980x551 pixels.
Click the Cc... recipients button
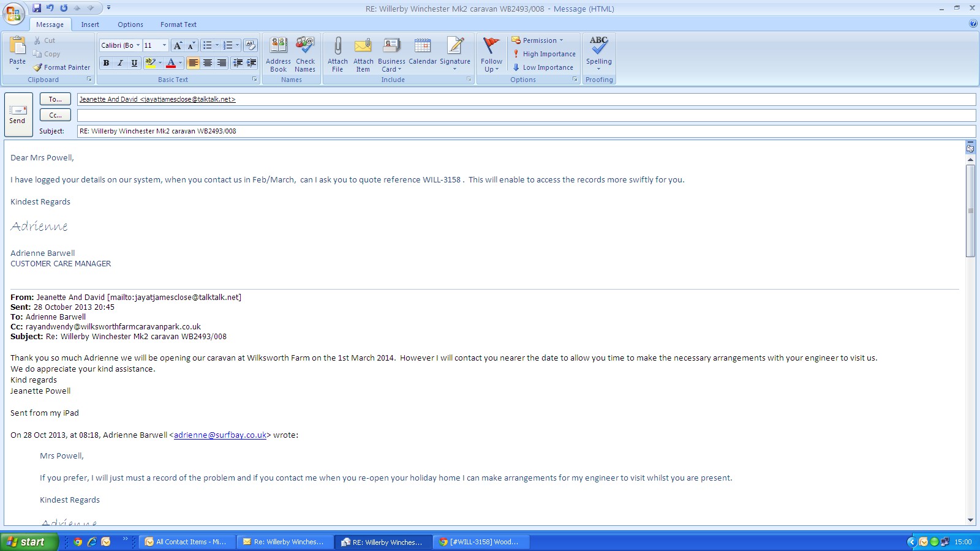(55, 115)
